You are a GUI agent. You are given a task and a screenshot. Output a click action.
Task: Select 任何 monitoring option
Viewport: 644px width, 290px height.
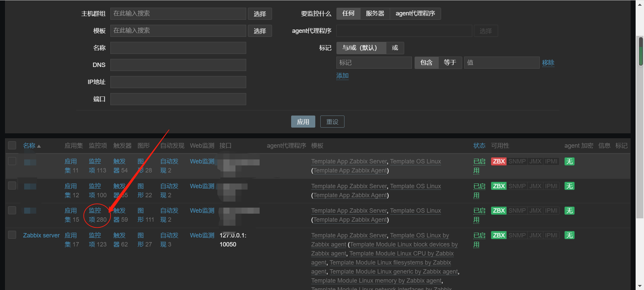(x=348, y=14)
